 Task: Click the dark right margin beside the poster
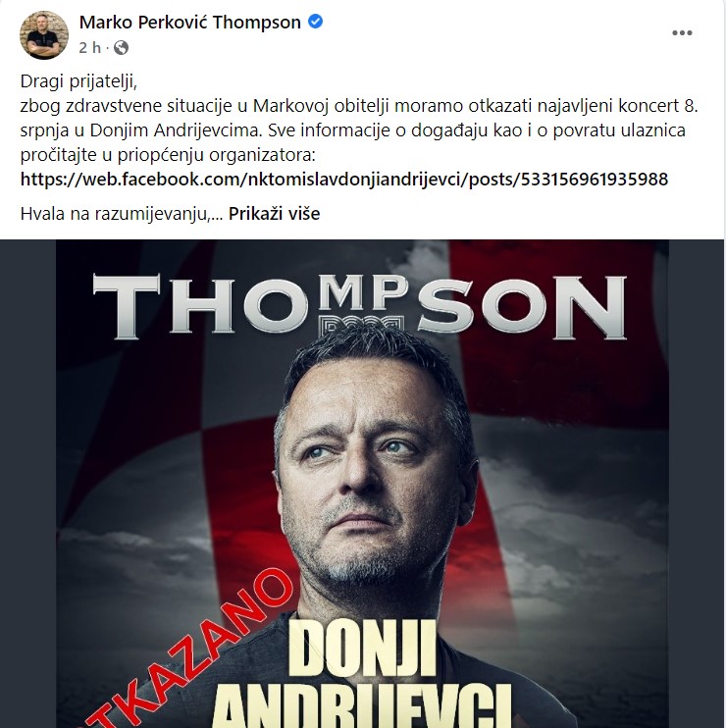click(697, 484)
